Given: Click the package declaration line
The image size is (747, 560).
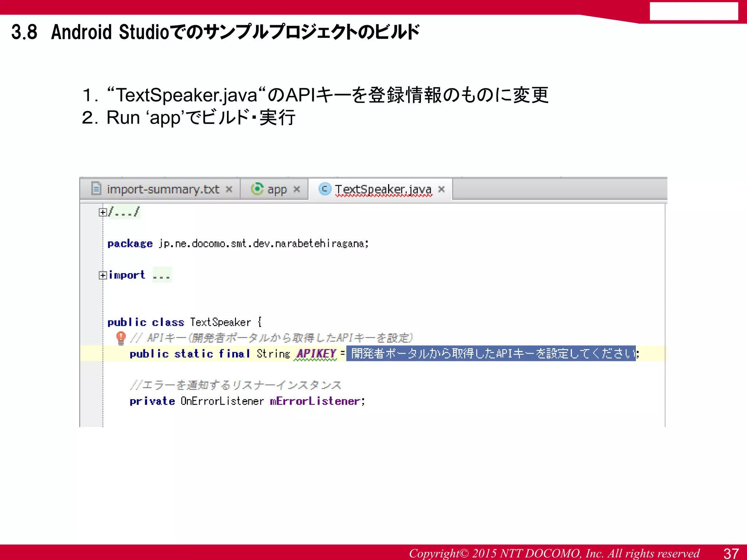Looking at the screenshot, I should (x=238, y=244).
